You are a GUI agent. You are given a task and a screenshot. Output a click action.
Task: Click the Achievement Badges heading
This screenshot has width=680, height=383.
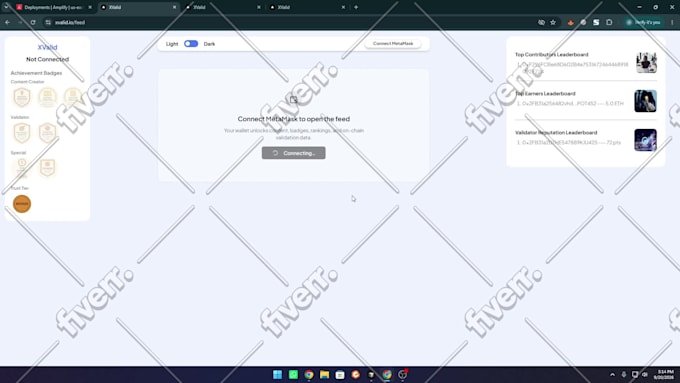(36, 73)
